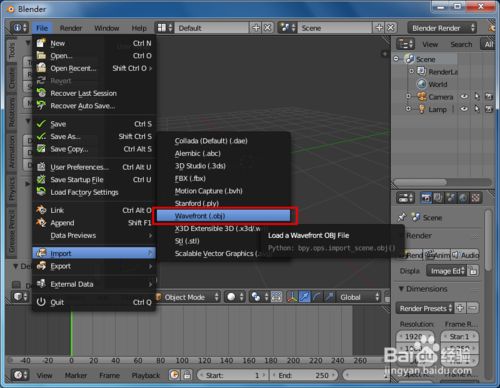Screen dimensions: 500x388
Task: Click the Open folder icon in File menu
Action: pos(41,55)
